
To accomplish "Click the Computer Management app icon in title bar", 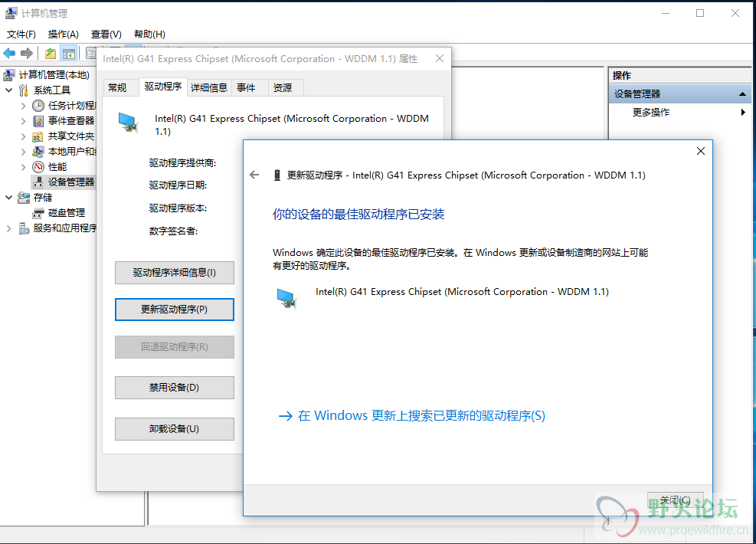I will [11, 13].
